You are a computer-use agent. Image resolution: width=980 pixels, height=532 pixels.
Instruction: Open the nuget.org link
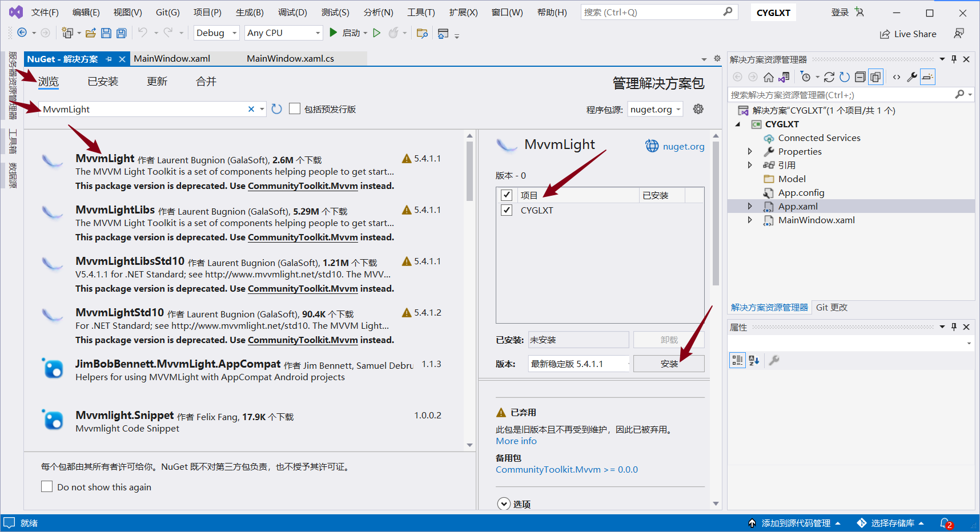[683, 146]
